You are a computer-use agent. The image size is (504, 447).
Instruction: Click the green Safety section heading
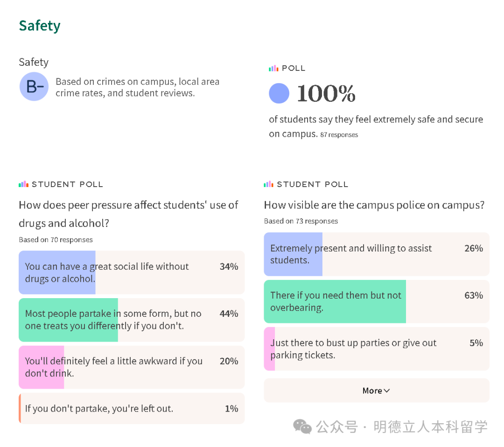pos(40,26)
